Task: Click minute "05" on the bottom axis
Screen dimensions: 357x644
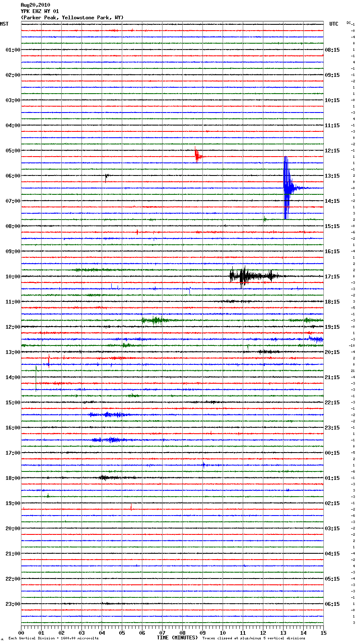Action: coord(122,632)
